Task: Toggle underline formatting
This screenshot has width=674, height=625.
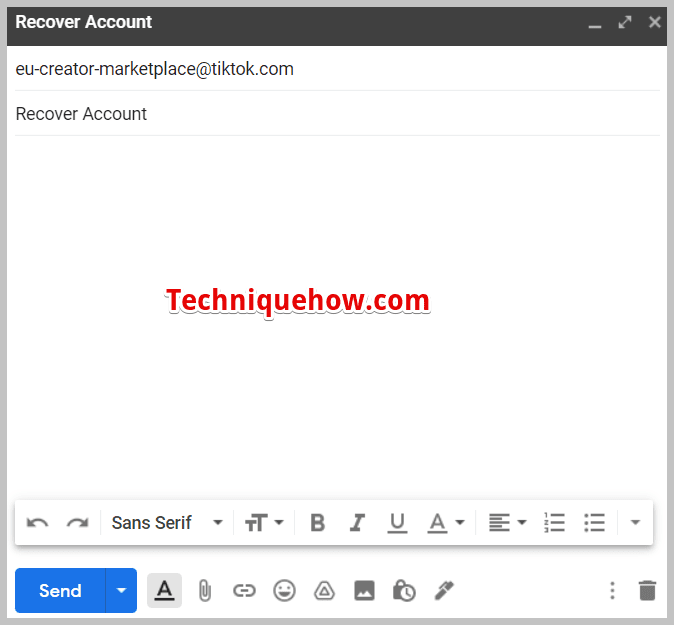Action: (397, 523)
